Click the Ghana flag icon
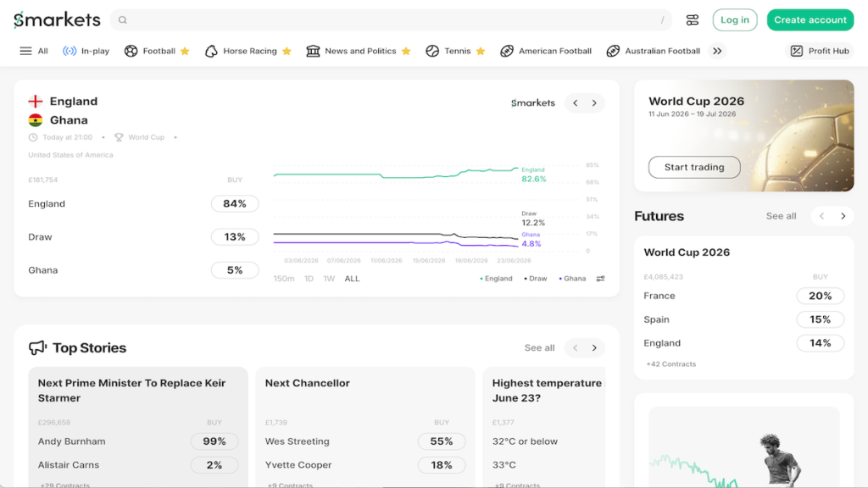 (x=36, y=120)
